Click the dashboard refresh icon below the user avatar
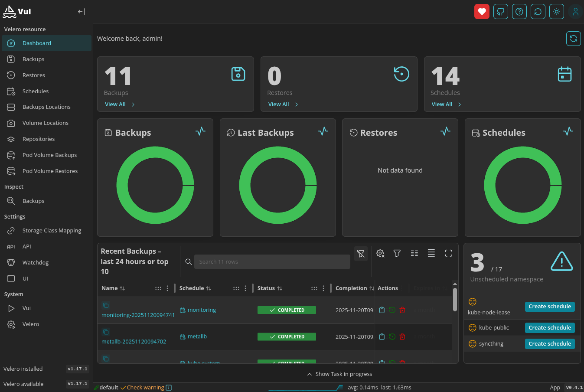 [x=573, y=39]
